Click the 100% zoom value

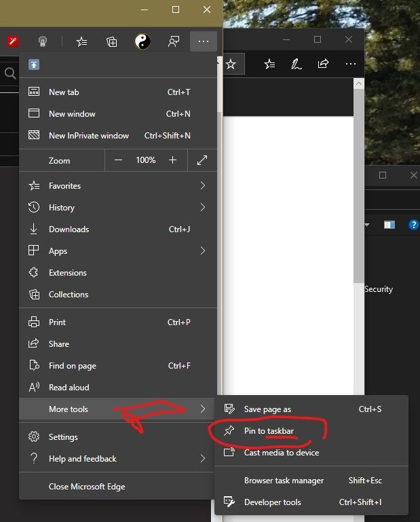click(145, 160)
